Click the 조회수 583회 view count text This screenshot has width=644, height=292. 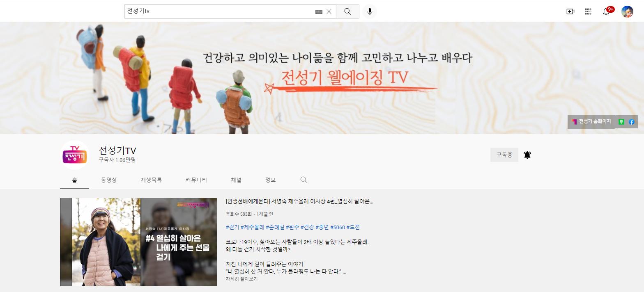(x=239, y=214)
